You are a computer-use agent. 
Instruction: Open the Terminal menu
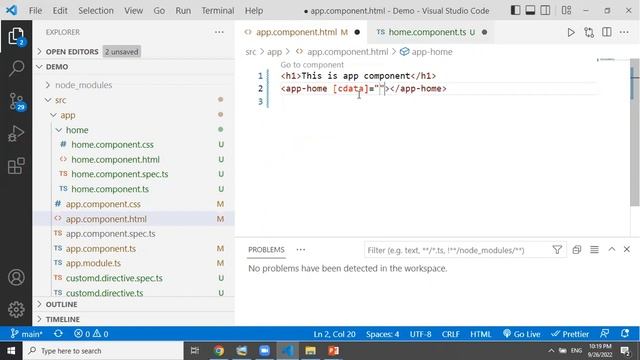[x=218, y=11]
